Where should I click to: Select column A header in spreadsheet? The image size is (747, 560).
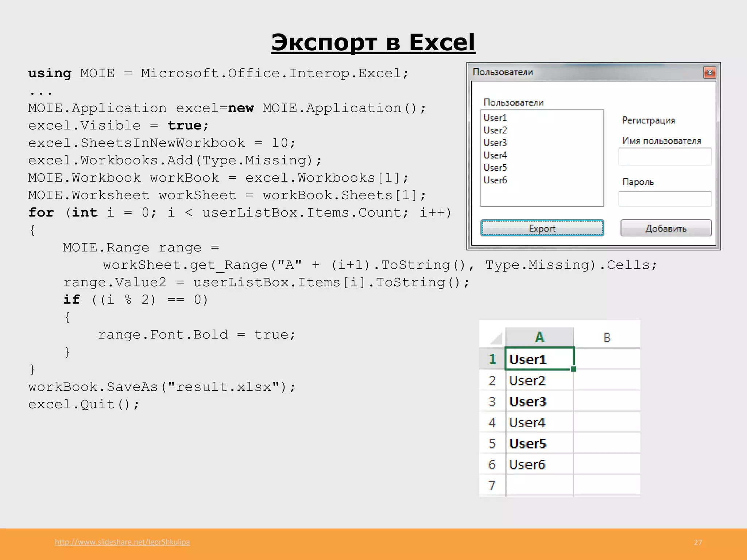tap(539, 337)
